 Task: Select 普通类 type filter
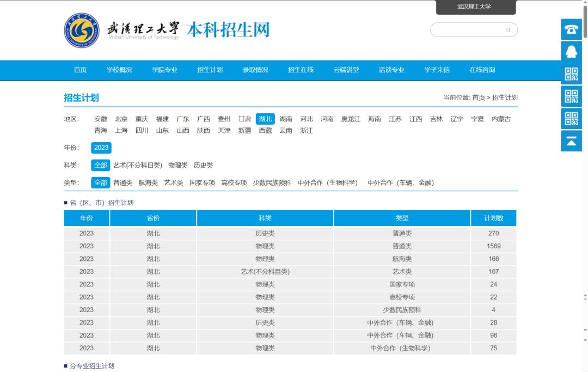coord(123,183)
